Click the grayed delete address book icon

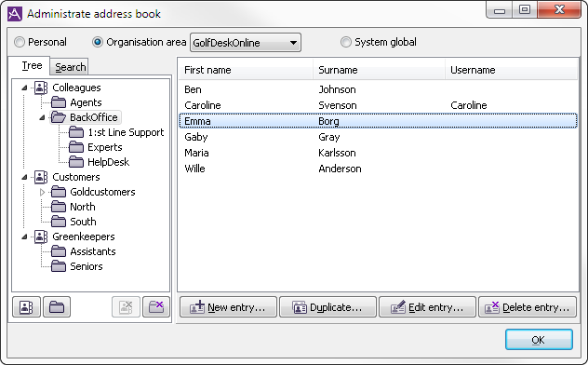tap(126, 307)
